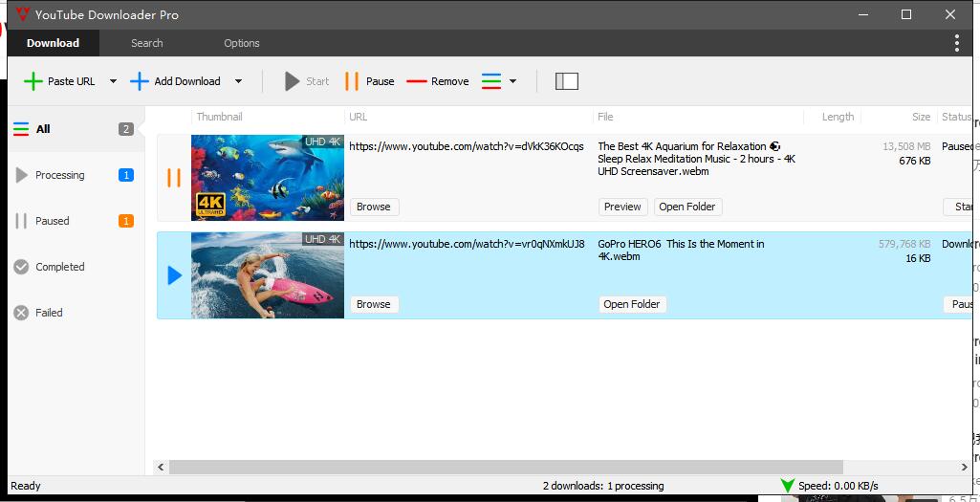
Task: Click Open Folder for the GoPro download
Action: (633, 304)
